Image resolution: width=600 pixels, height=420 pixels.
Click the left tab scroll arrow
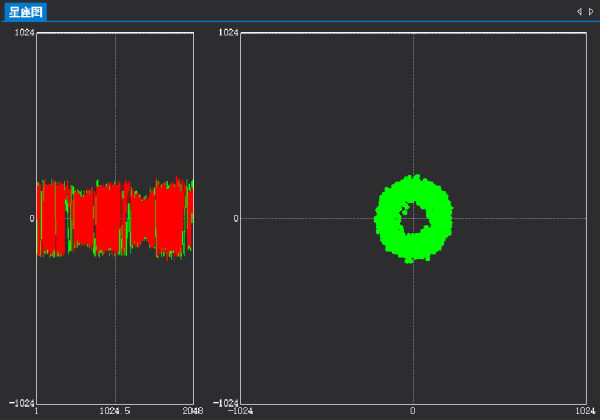coord(579,11)
